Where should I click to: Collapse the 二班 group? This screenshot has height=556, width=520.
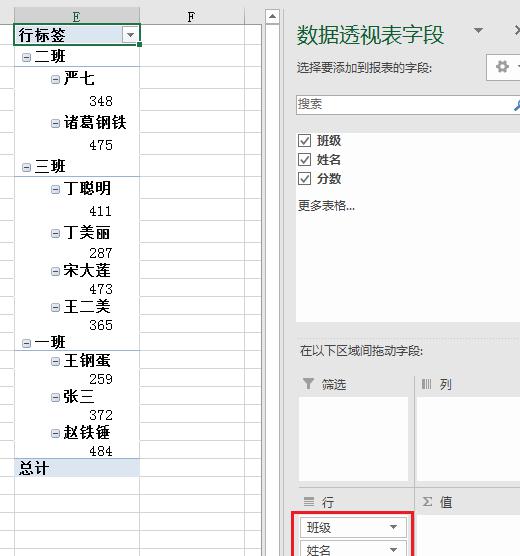point(26,57)
